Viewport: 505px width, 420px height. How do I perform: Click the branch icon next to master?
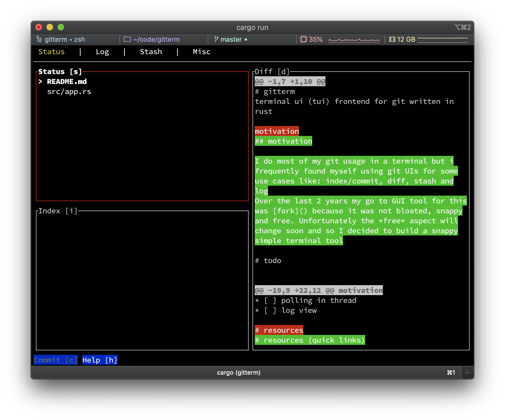[216, 39]
